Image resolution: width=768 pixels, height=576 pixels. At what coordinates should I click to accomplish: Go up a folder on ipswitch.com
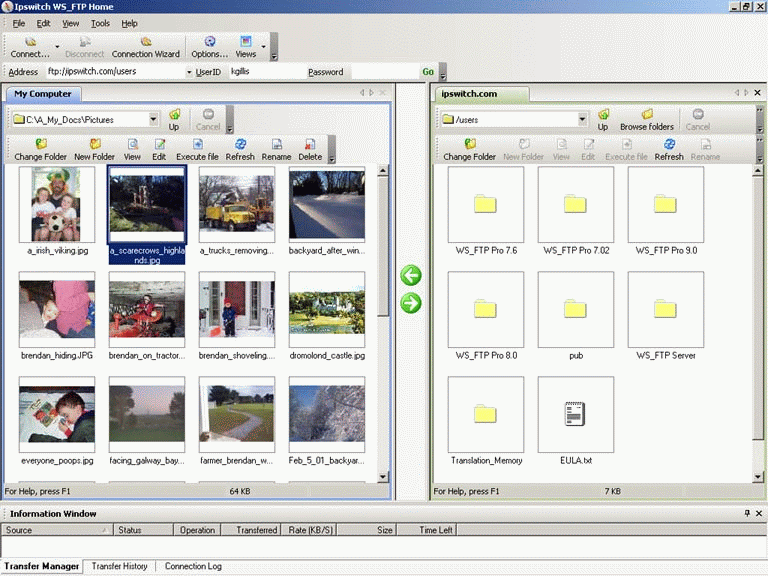(x=603, y=120)
